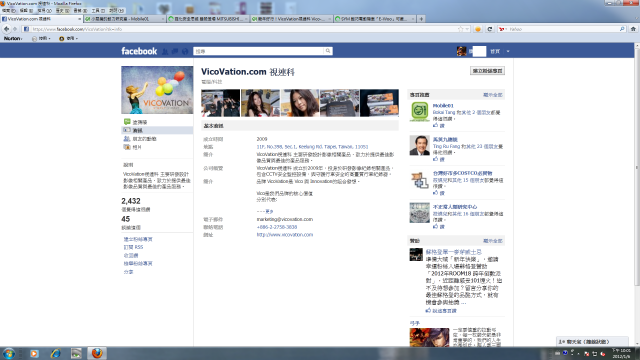Click the Wall speech-bubble icon in sidebar
640x360 pixels.
tap(127, 122)
